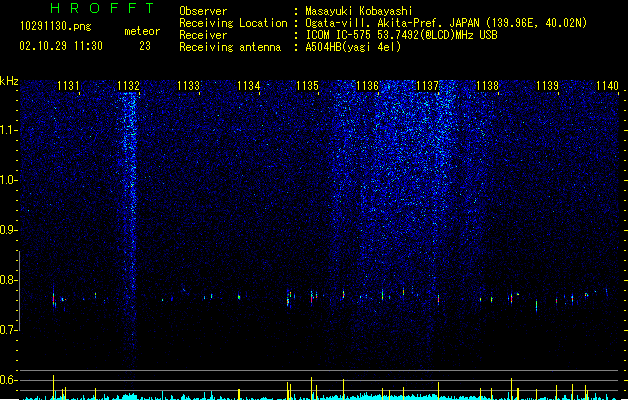Click the kHz axis unit label
The height and width of the screenshot is (400, 629).
pos(9,81)
